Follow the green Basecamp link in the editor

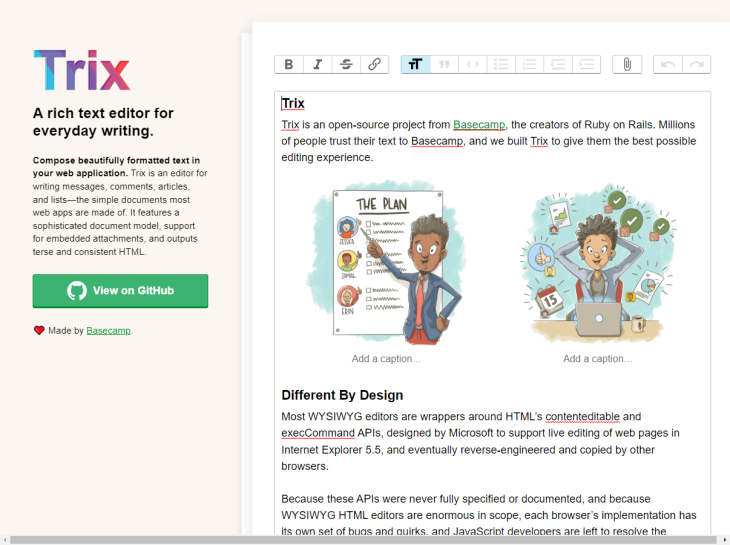pos(479,125)
